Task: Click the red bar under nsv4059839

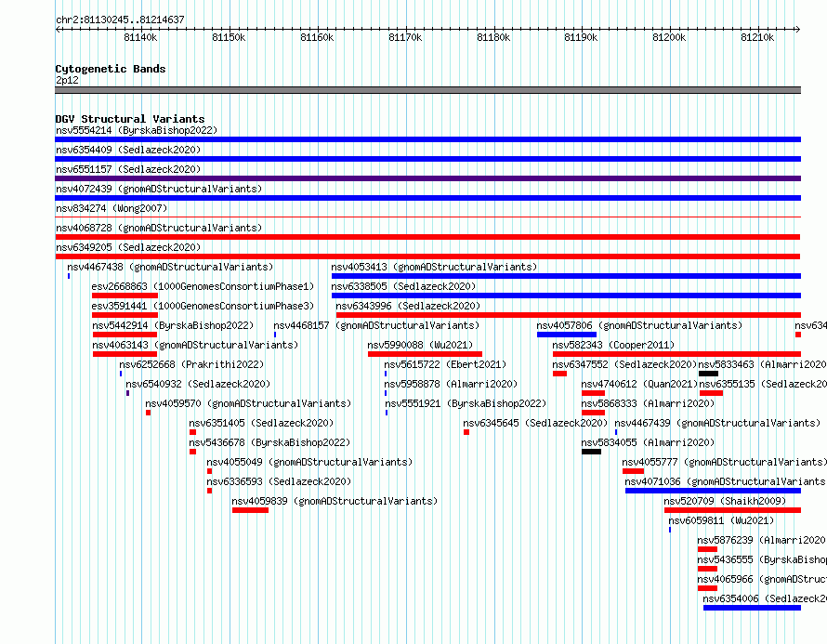Action: 250,510
